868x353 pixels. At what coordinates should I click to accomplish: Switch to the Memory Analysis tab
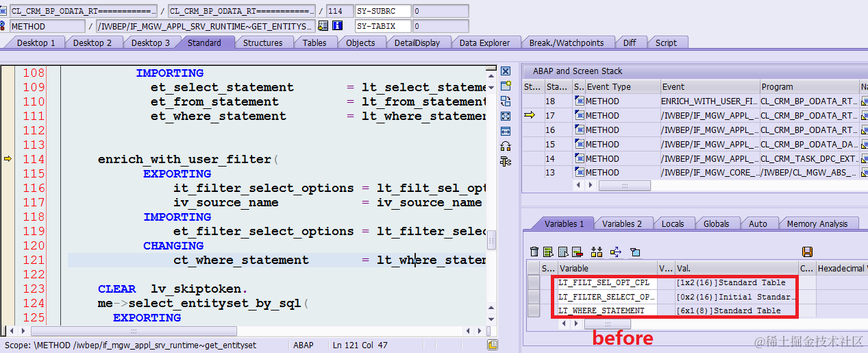click(x=817, y=223)
